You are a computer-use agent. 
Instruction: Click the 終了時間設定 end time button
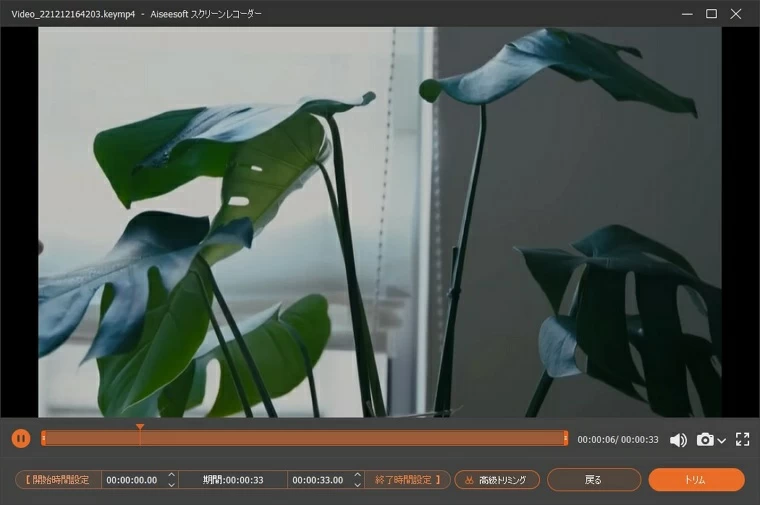click(407, 480)
